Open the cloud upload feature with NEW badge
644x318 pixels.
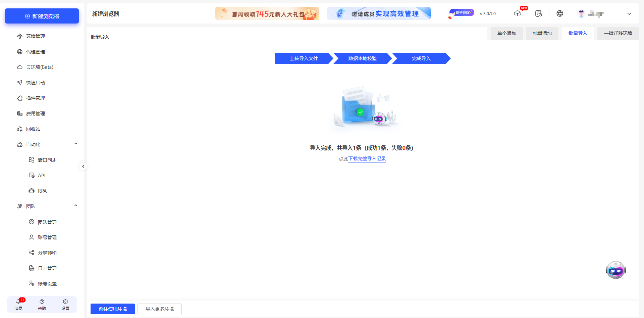point(518,13)
